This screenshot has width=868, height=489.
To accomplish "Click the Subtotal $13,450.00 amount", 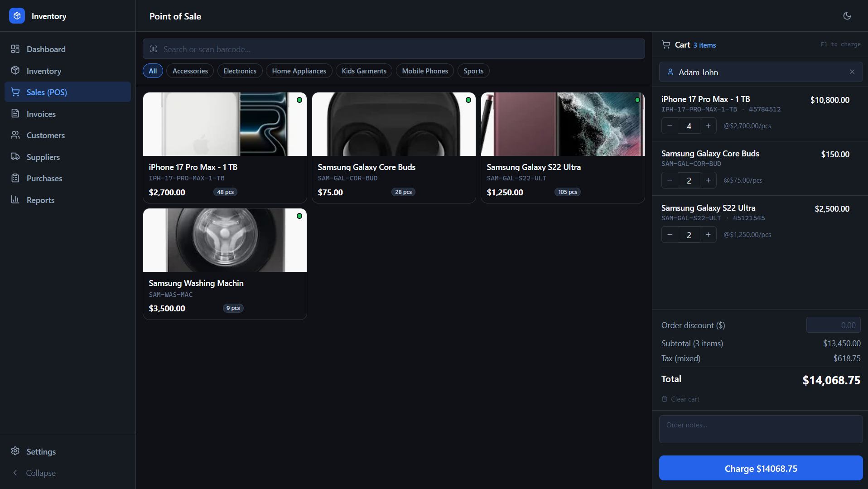I will (x=842, y=344).
